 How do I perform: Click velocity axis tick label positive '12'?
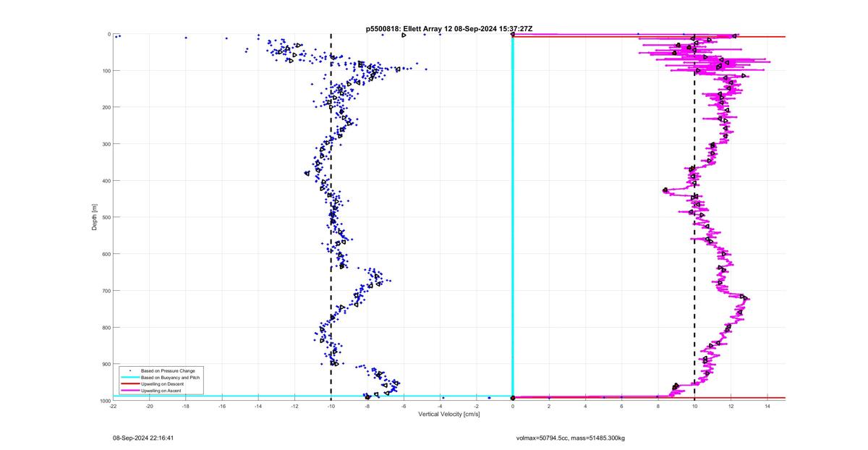click(731, 406)
